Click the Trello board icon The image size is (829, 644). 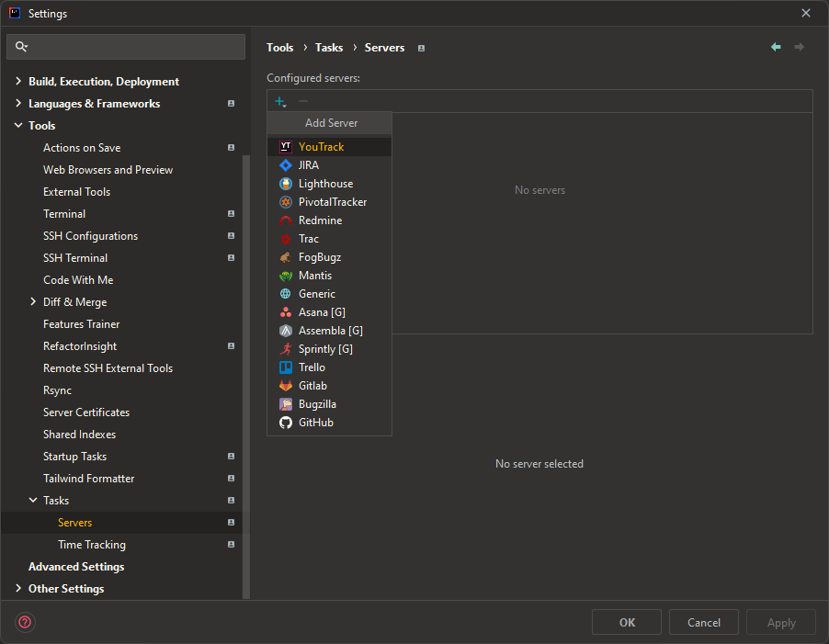point(286,367)
